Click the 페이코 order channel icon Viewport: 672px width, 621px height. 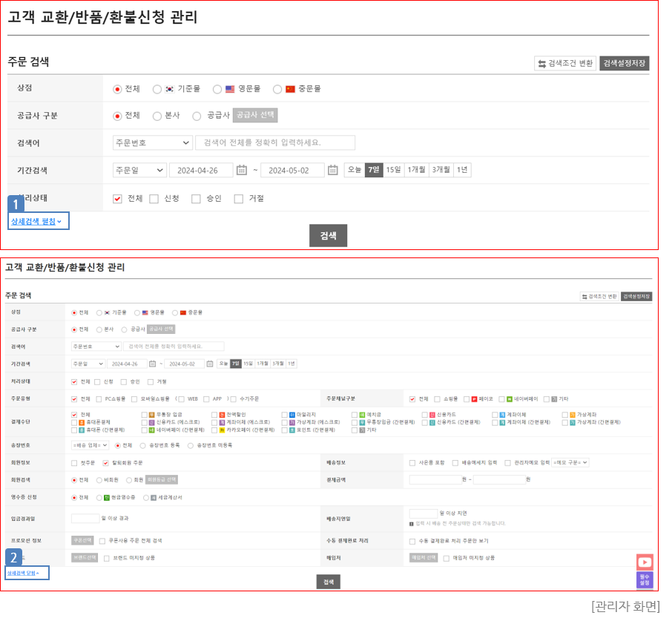pos(474,398)
